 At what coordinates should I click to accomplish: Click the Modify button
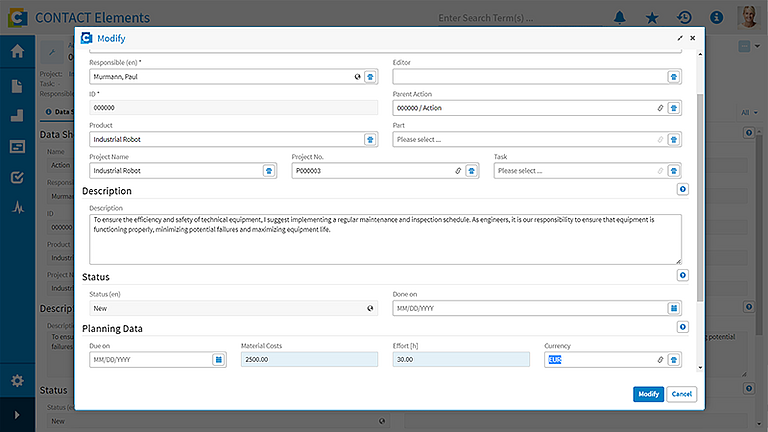coord(648,394)
